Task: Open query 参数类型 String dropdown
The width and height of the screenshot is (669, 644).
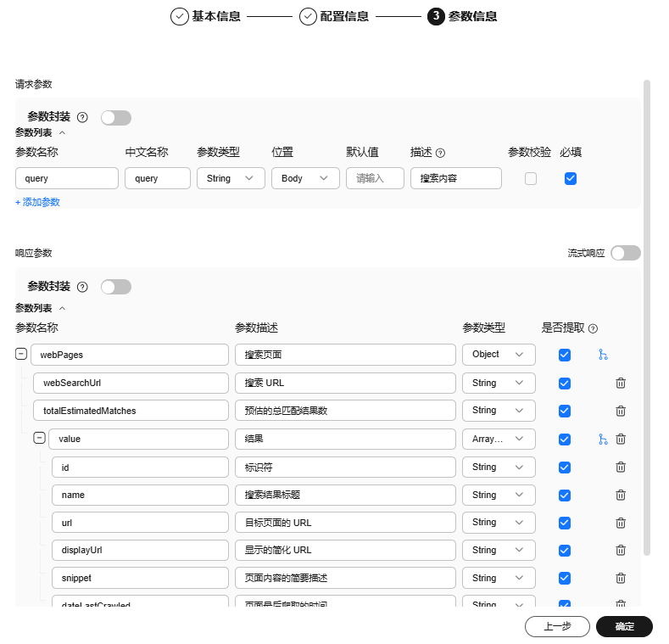Action: click(231, 178)
